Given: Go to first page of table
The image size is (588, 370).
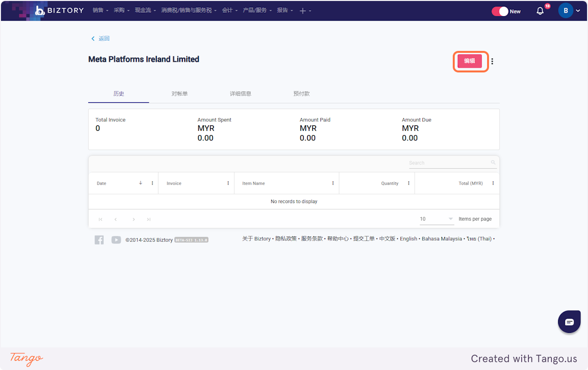Looking at the screenshot, I should [x=100, y=219].
